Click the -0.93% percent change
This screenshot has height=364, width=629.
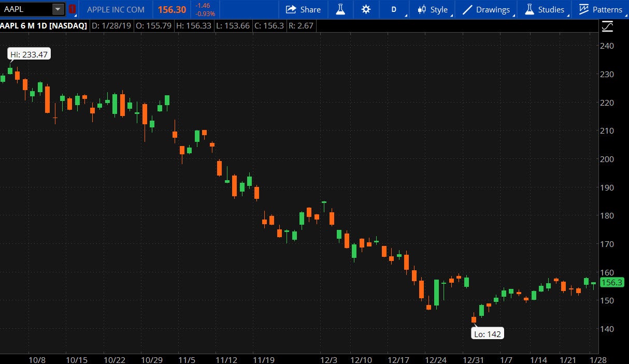click(x=205, y=14)
